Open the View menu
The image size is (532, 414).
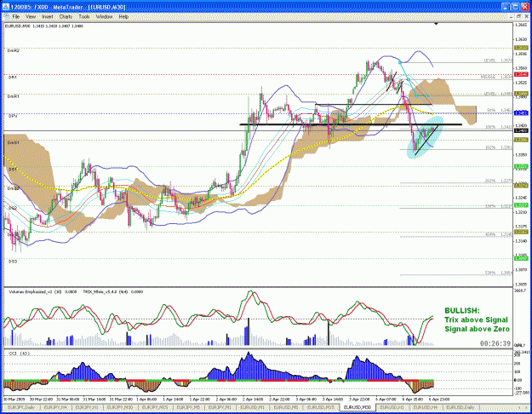[31, 16]
